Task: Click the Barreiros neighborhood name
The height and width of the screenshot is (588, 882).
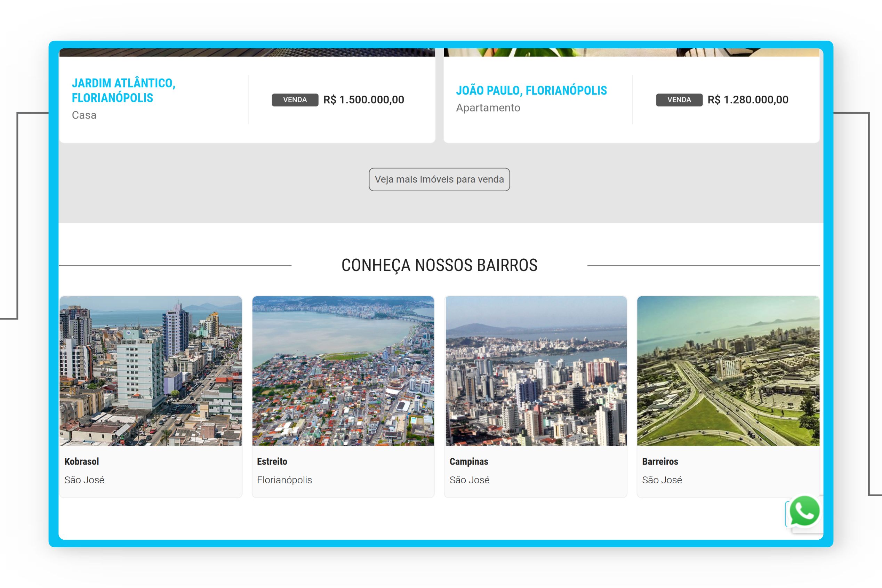Action: coord(660,462)
